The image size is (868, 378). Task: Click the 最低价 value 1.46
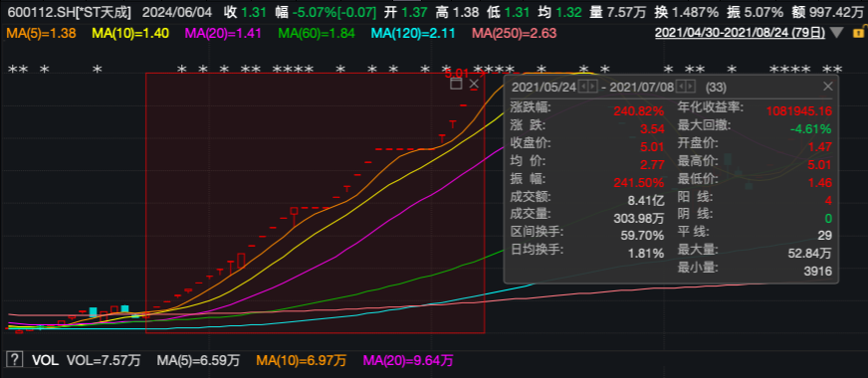click(x=820, y=182)
